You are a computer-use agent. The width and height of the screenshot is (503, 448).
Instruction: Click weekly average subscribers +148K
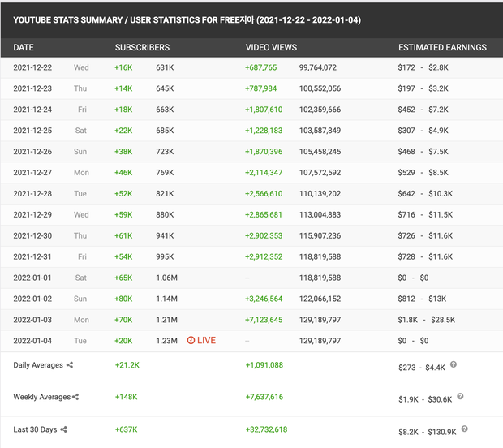pyautogui.click(x=126, y=397)
